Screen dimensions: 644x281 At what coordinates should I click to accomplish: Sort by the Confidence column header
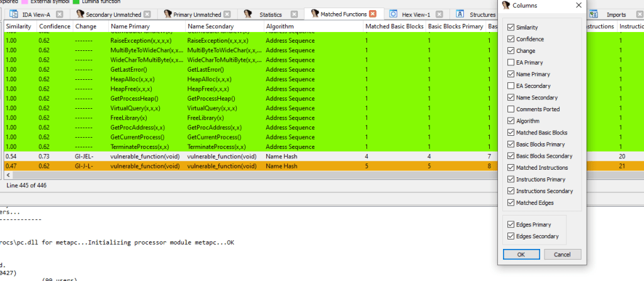click(54, 26)
